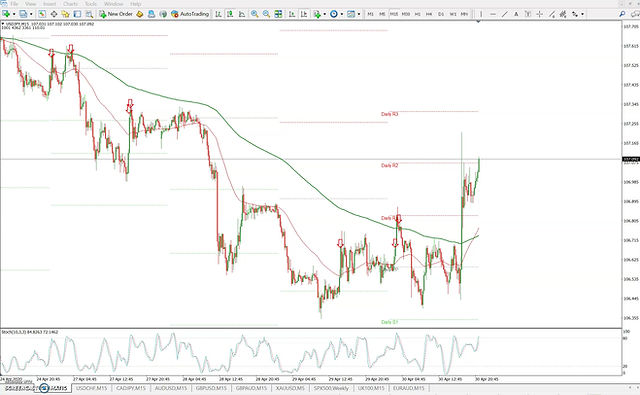The width and height of the screenshot is (640, 395).
Task: Select the text tool (A)
Action: (x=516, y=14)
